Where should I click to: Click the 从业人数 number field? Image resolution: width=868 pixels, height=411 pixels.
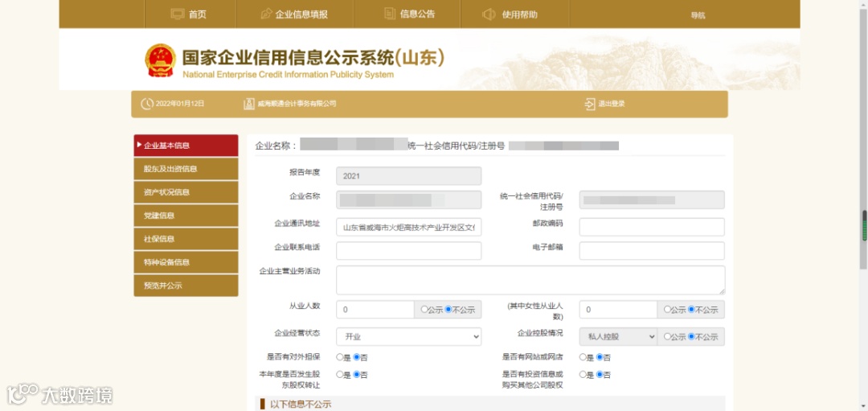[375, 310]
